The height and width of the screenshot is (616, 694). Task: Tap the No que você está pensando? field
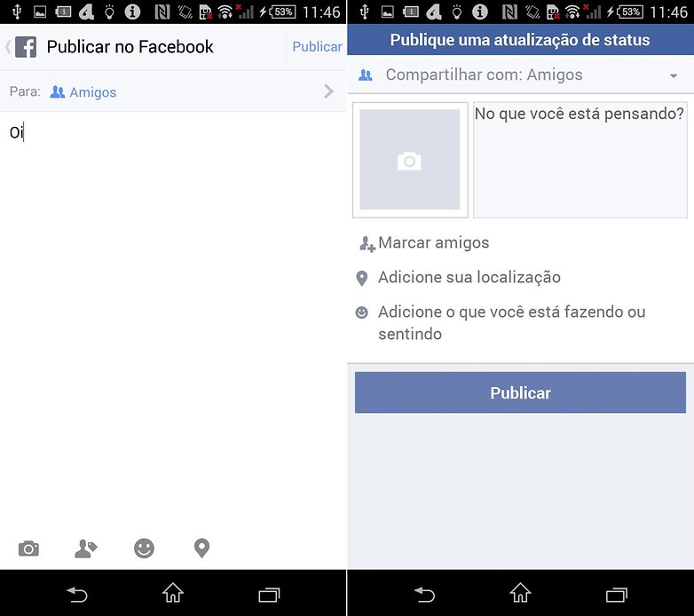(x=580, y=160)
